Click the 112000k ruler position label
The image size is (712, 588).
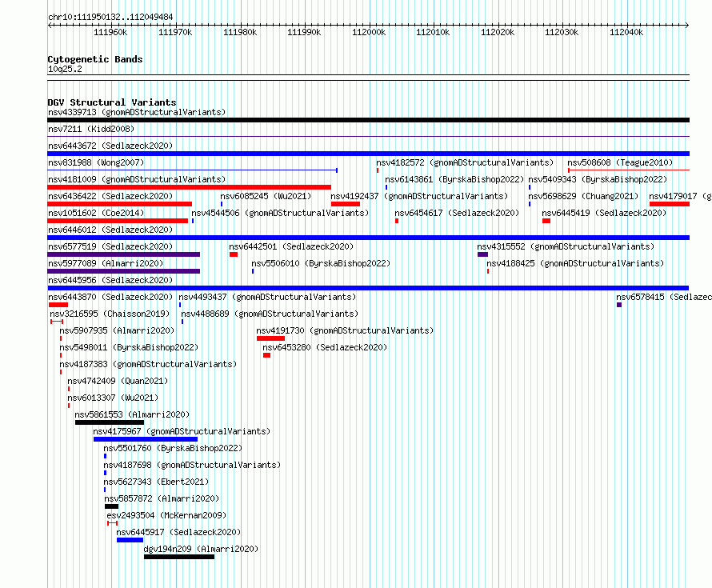pyautogui.click(x=369, y=32)
